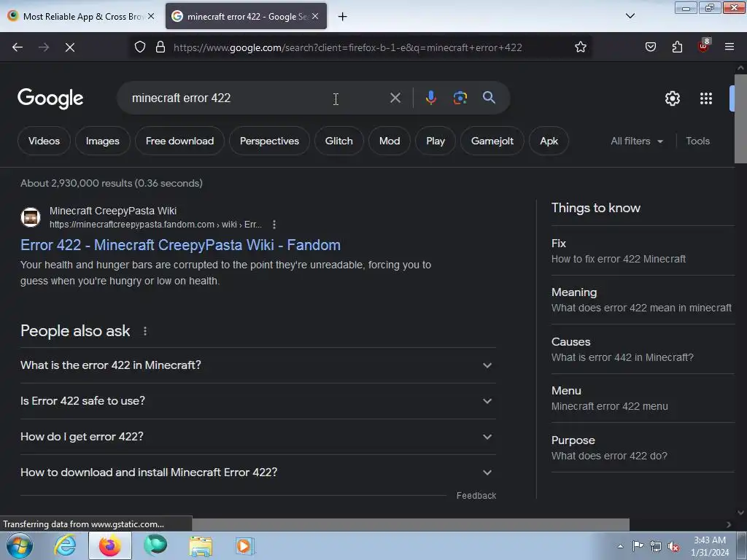Screen dimensions: 747x560
Task: Go back using the browser back arrow
Action: (x=18, y=47)
